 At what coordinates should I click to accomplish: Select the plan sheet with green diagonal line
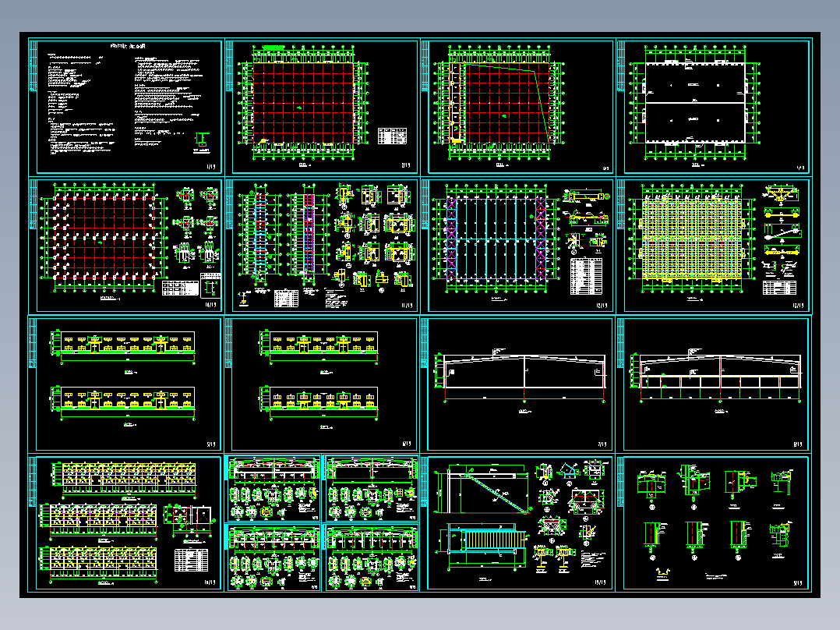tap(517, 108)
